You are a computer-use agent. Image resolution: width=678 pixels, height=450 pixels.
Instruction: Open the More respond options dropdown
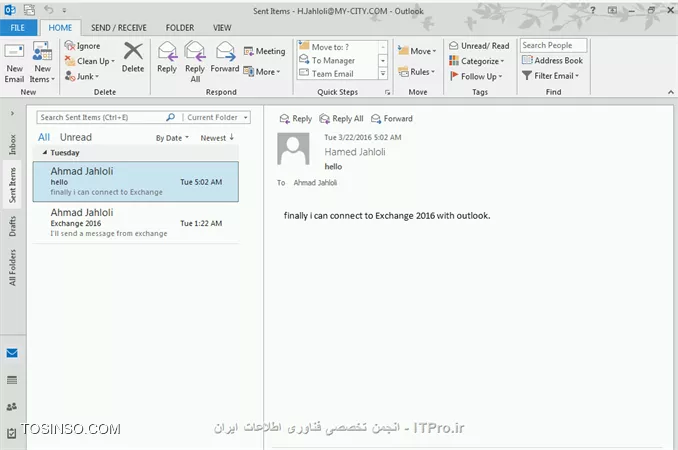[262, 72]
